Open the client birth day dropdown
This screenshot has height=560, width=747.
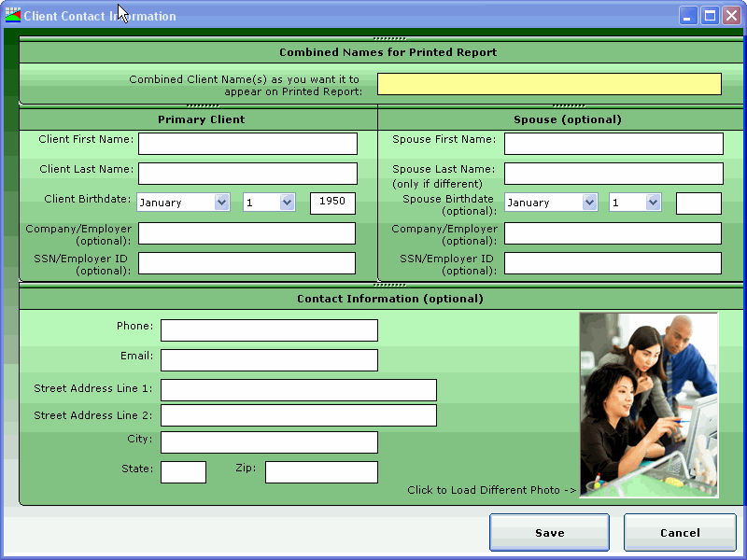tap(269, 203)
